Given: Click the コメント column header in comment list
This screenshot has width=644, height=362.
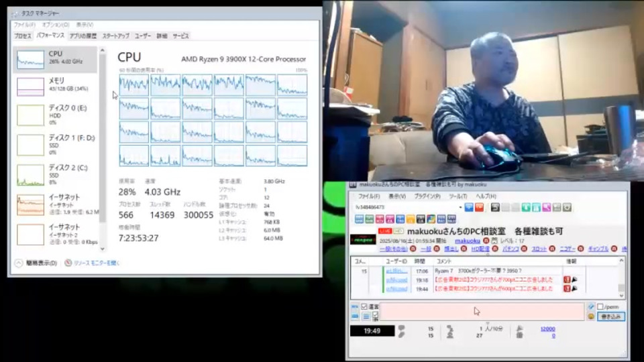Looking at the screenshot, I should 443,261.
